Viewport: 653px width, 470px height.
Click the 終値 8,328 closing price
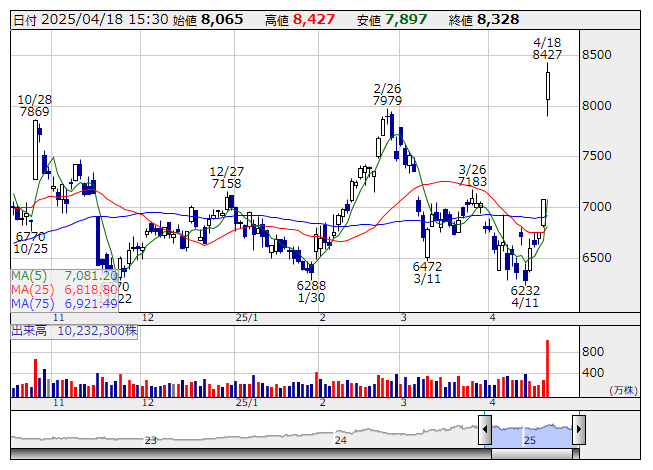pos(484,20)
